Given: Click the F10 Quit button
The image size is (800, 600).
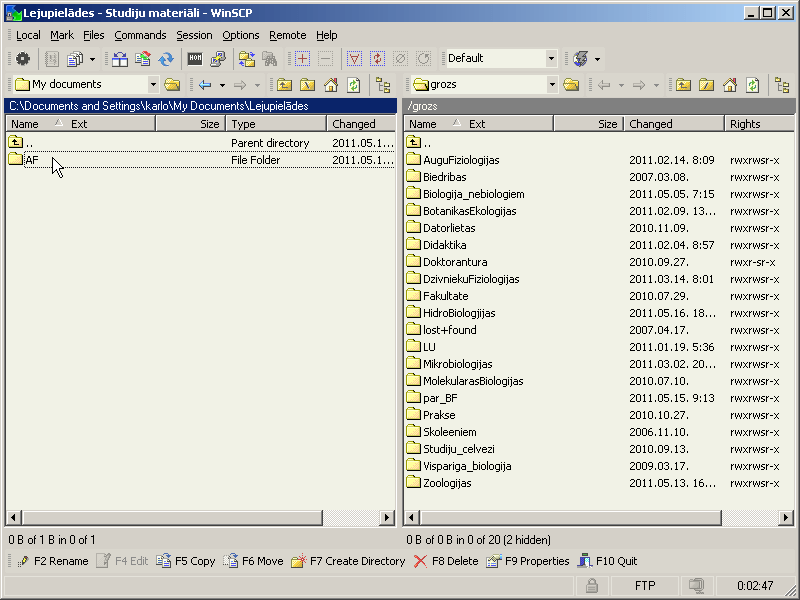Looking at the screenshot, I should (x=607, y=561).
